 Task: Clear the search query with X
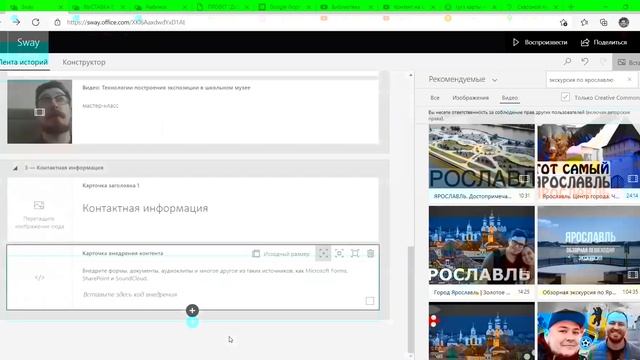(629, 80)
